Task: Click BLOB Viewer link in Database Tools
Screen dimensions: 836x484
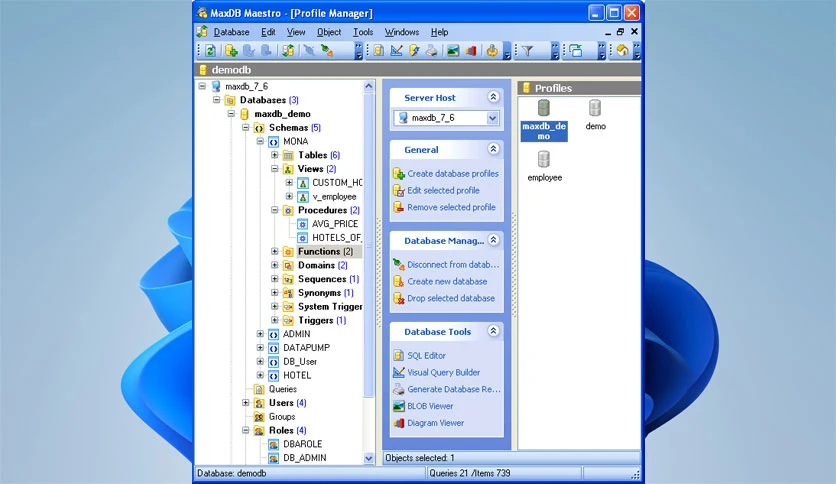Action: 430,406
